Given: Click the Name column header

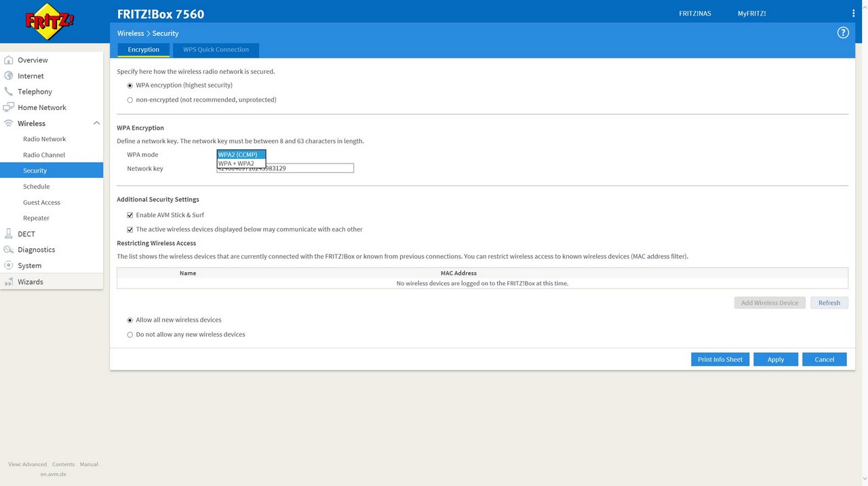Looking at the screenshot, I should [188, 273].
